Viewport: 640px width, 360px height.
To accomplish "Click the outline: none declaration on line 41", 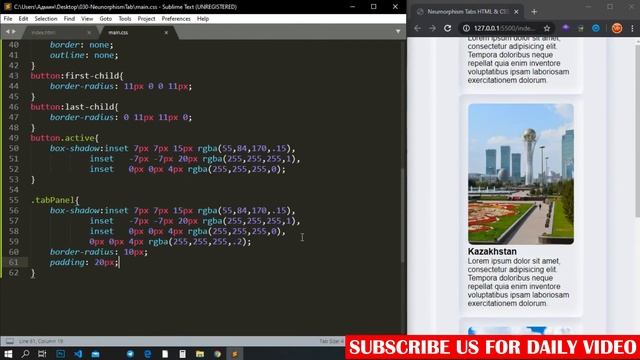I will click(84, 55).
